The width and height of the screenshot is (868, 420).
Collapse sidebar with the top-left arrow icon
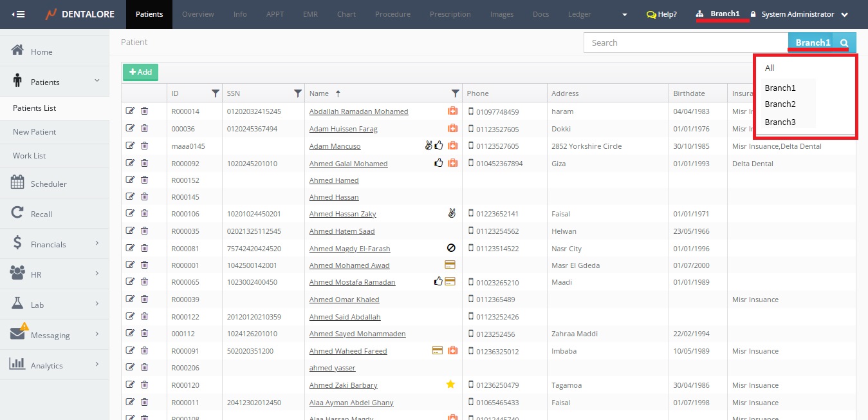click(19, 14)
